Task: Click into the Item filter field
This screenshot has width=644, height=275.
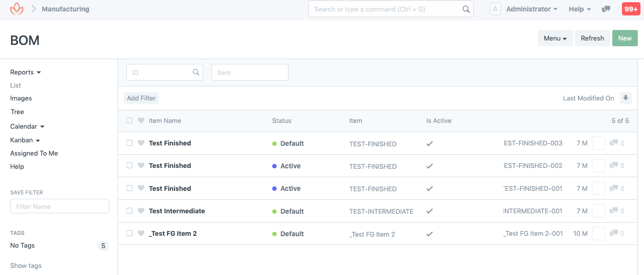Action: point(250,72)
